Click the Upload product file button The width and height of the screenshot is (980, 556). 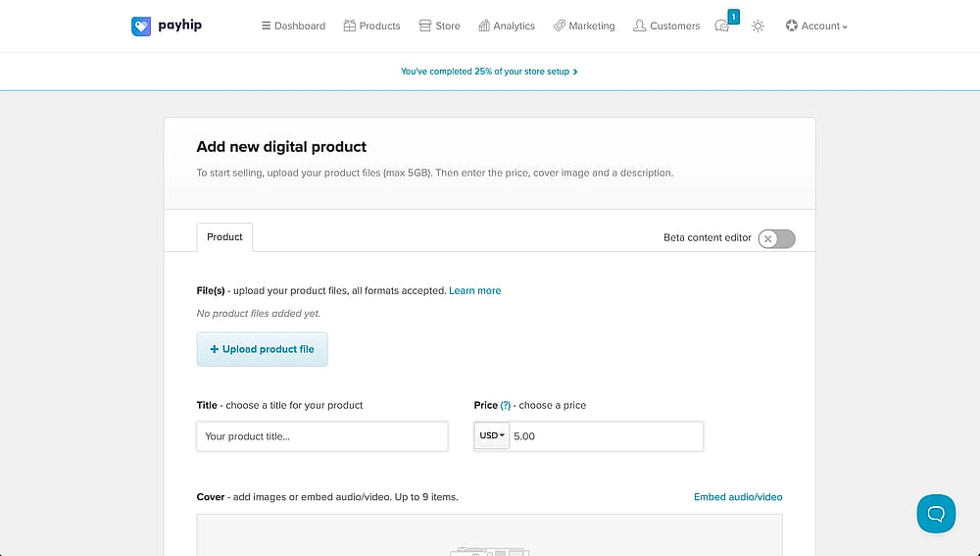click(262, 349)
